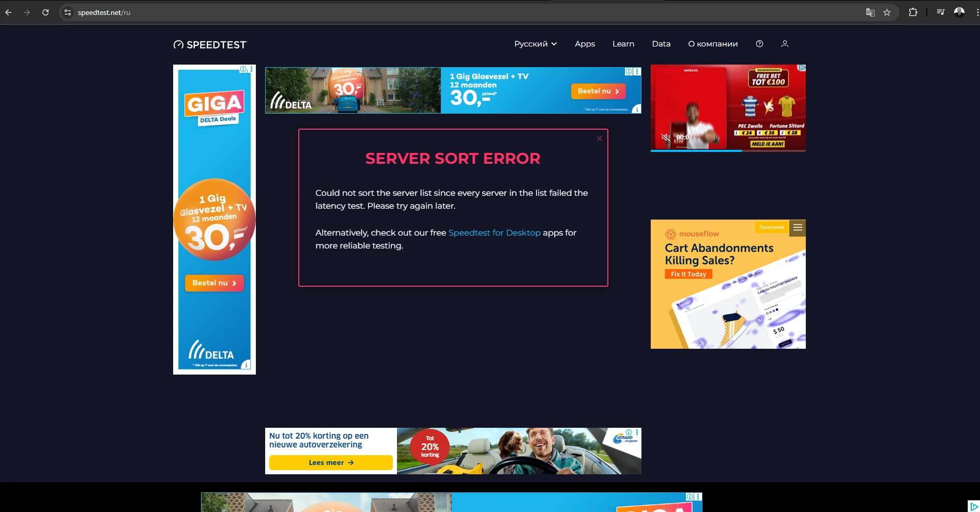The width and height of the screenshot is (980, 512).
Task: Click the SERVER SORT ERROR heading
Action: [x=453, y=159]
